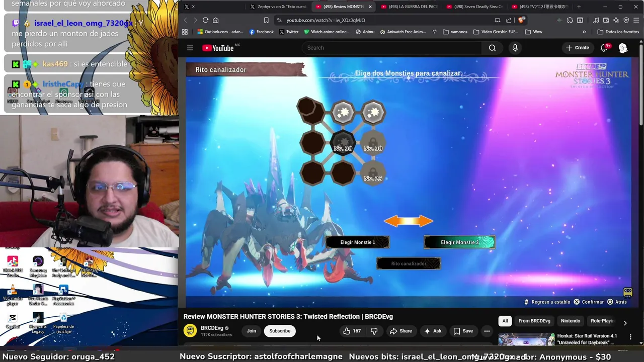Select the All filter chip
644x362 pixels.
tap(505, 321)
